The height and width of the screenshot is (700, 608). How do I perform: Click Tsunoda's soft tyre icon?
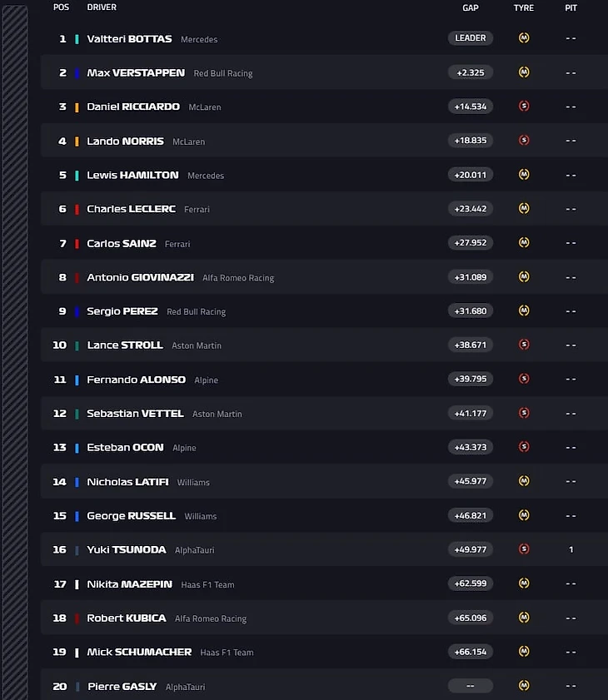(x=524, y=549)
